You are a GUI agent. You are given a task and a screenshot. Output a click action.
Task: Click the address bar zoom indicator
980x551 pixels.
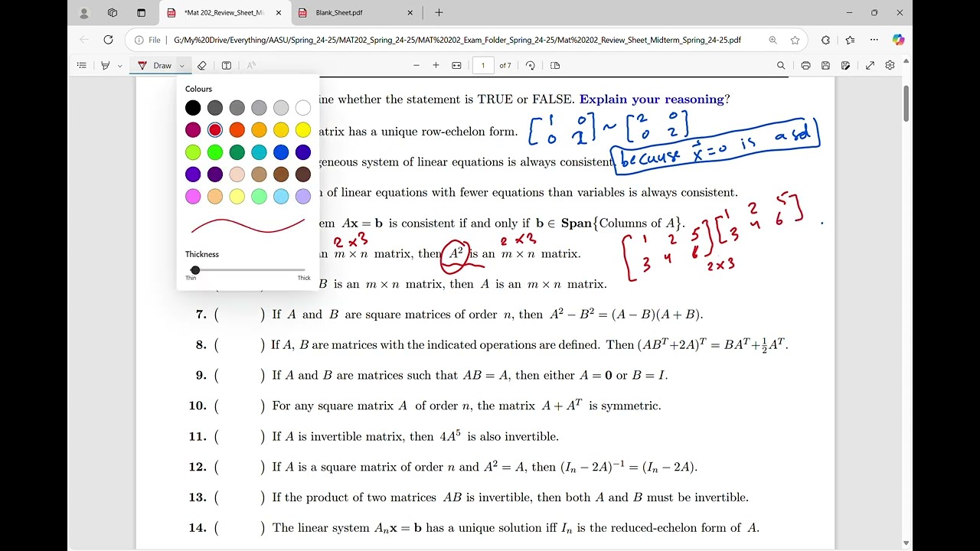point(773,40)
